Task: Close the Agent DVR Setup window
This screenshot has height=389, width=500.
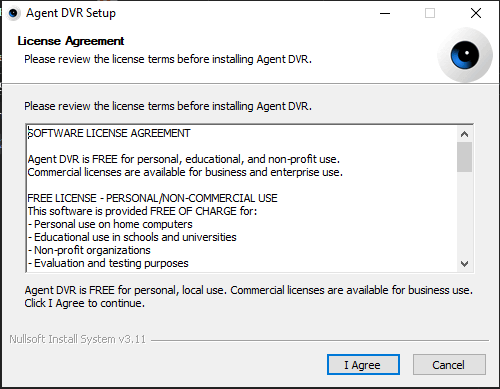Action: 476,13
